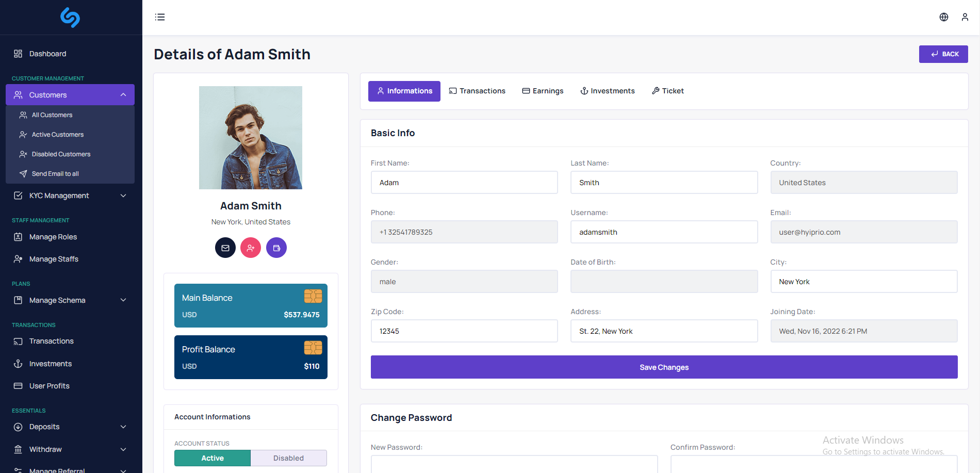This screenshot has width=980, height=473.
Task: Click the mail icon under Adam Smith
Action: click(225, 248)
